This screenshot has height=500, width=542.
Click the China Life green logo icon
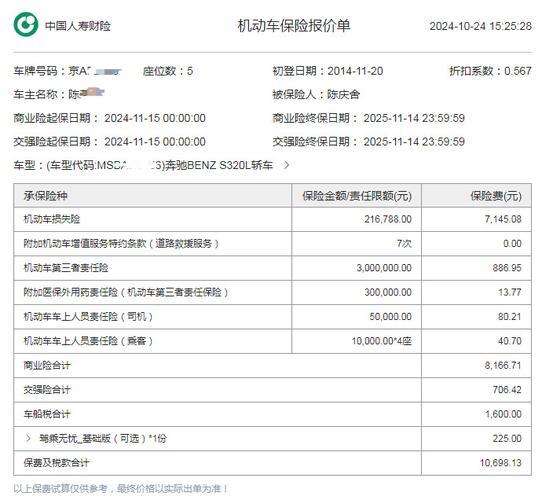[x=26, y=24]
